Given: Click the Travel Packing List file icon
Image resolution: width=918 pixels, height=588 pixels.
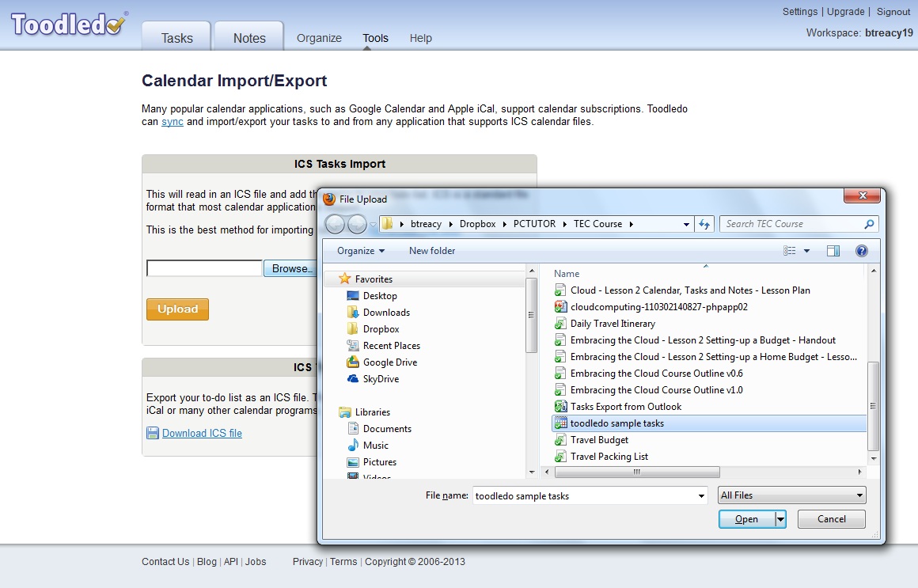Looking at the screenshot, I should pos(560,456).
